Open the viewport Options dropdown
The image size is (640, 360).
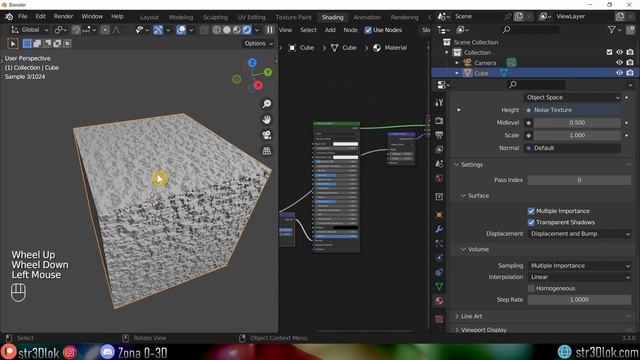pyautogui.click(x=258, y=43)
